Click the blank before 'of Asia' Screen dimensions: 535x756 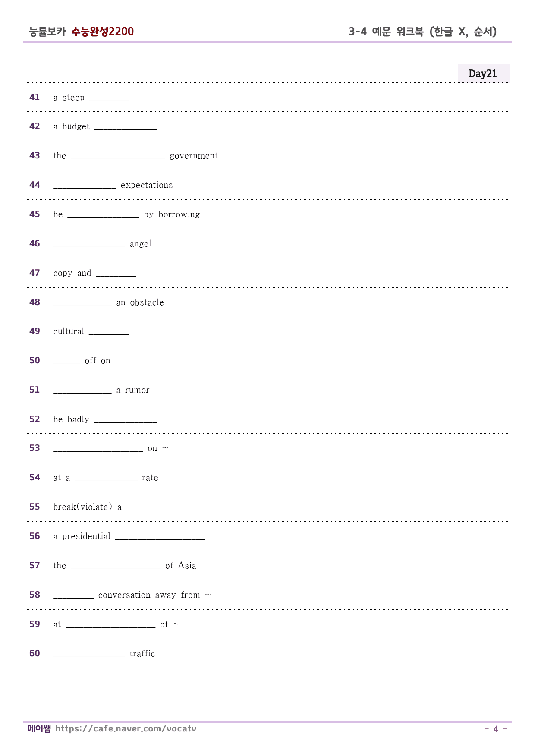(x=116, y=566)
